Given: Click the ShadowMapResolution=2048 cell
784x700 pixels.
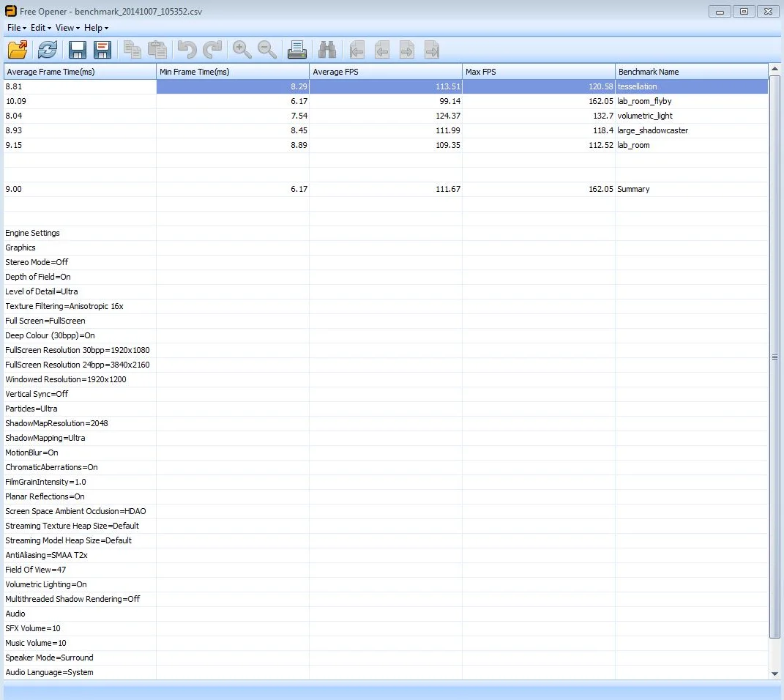Looking at the screenshot, I should pyautogui.click(x=80, y=423).
